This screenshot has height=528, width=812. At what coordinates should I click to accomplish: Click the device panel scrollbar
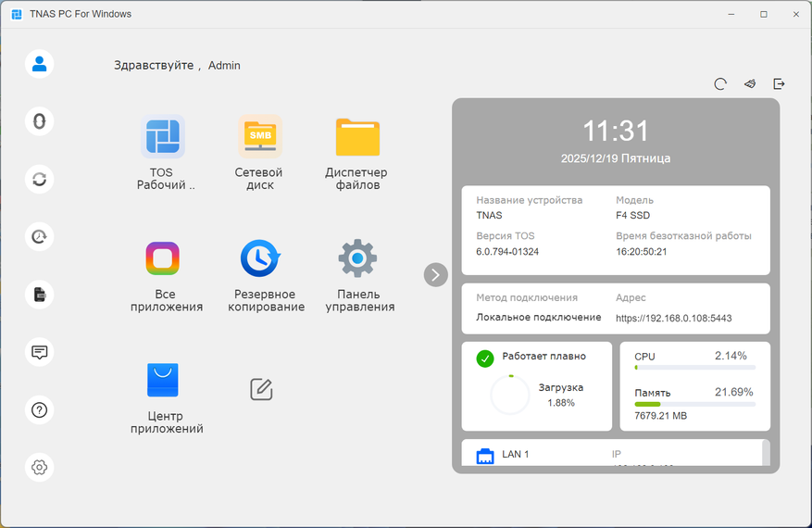point(766,452)
